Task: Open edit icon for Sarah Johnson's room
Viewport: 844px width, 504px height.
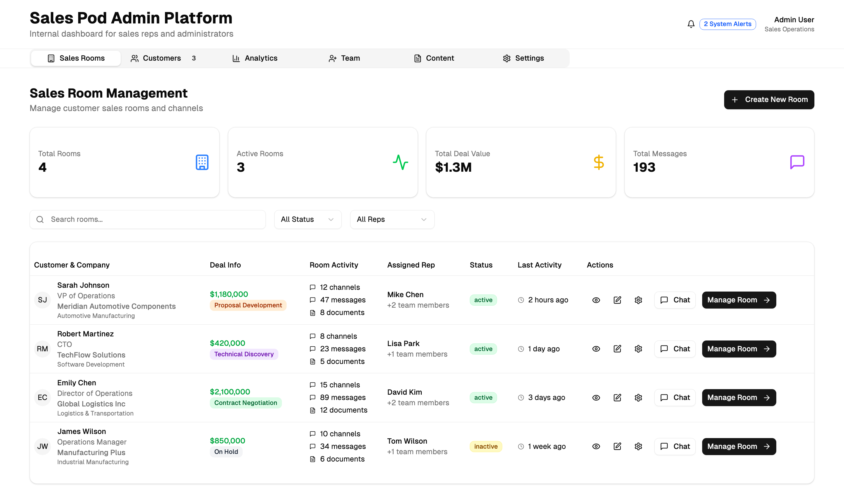Action: pos(617,300)
